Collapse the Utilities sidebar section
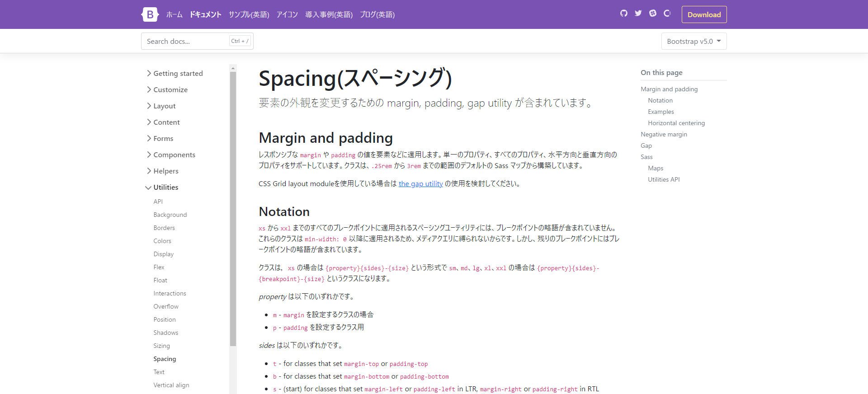 [162, 188]
